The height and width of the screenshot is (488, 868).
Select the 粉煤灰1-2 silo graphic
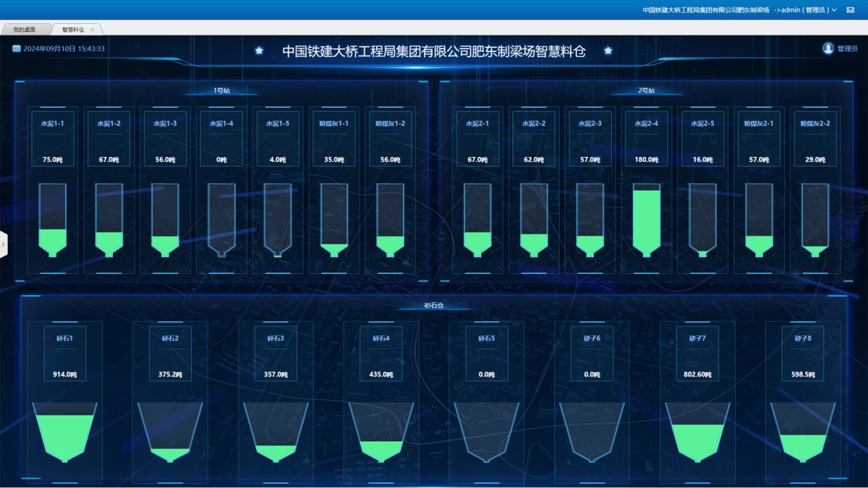click(390, 219)
